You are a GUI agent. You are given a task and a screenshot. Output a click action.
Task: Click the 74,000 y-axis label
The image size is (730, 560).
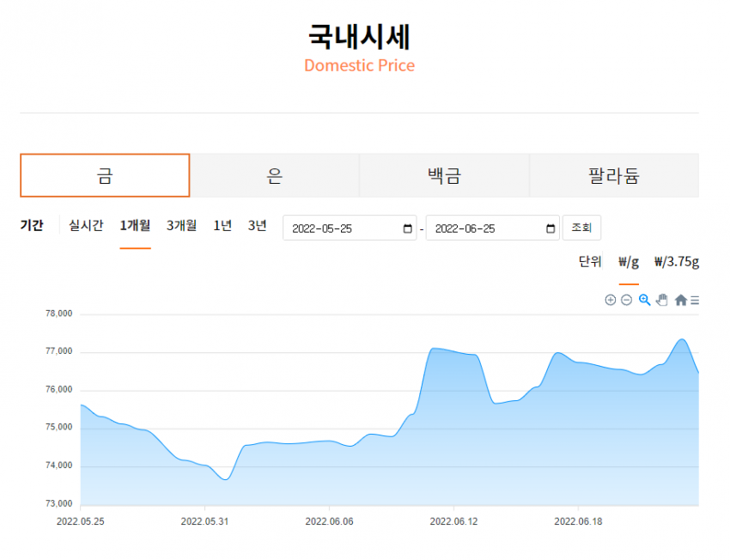[x=59, y=466]
